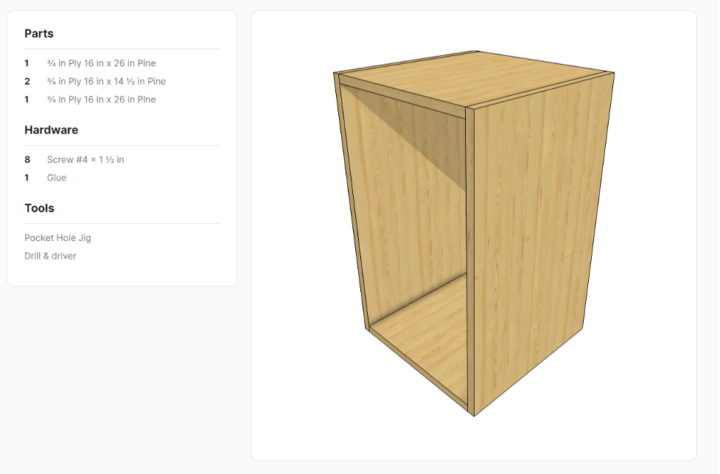720x474 pixels.
Task: Click the front edge of the top panel
Action: [402, 96]
